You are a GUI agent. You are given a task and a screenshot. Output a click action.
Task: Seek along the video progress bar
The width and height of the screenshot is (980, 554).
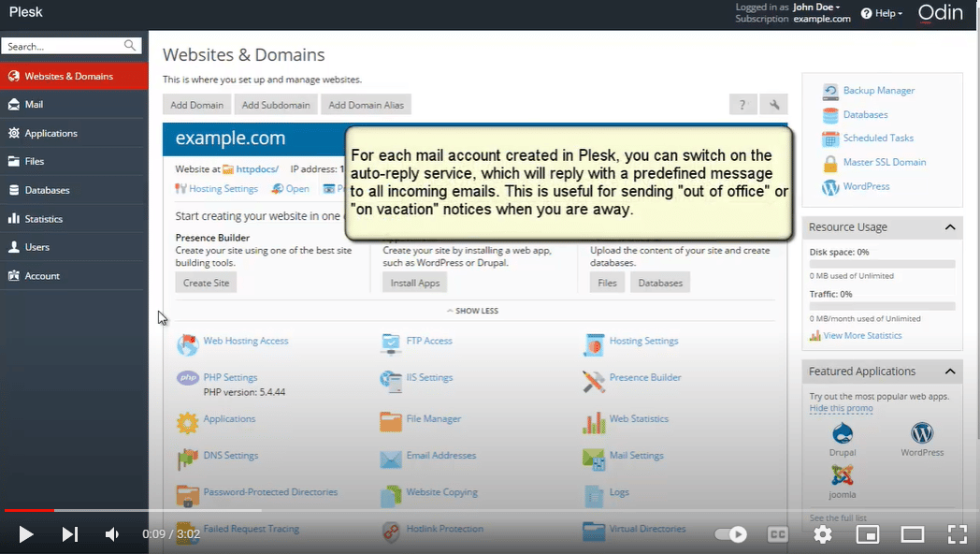pos(374,511)
